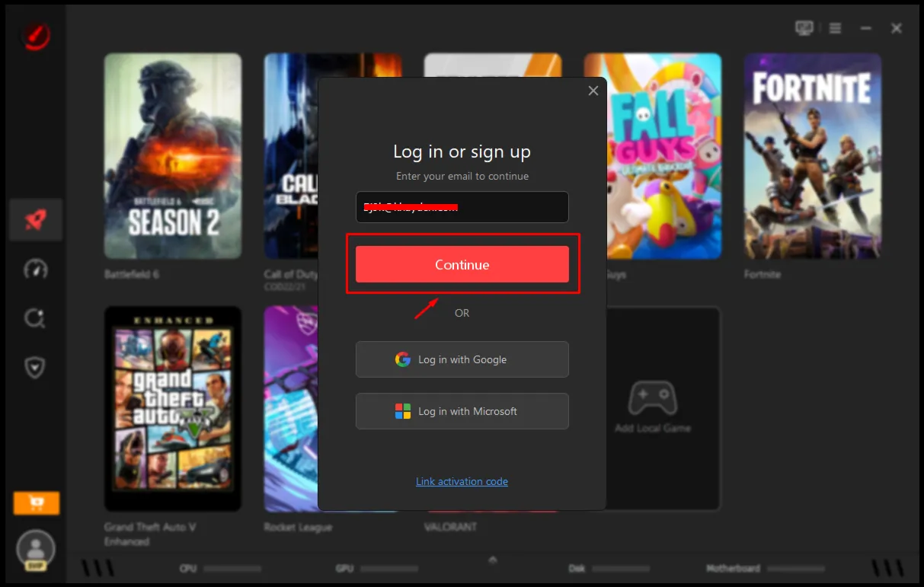The image size is (924, 587).
Task: Click the Battlefield 6 title label
Action: pyautogui.click(x=132, y=274)
